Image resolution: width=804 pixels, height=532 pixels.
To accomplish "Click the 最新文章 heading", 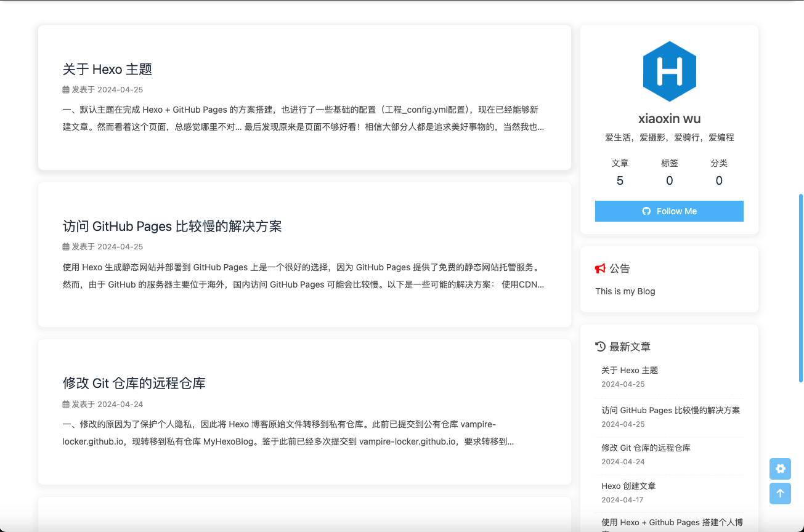I will (x=630, y=347).
